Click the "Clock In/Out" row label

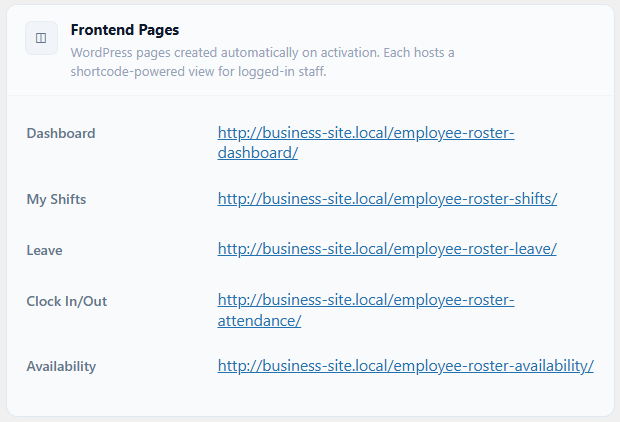(x=66, y=301)
